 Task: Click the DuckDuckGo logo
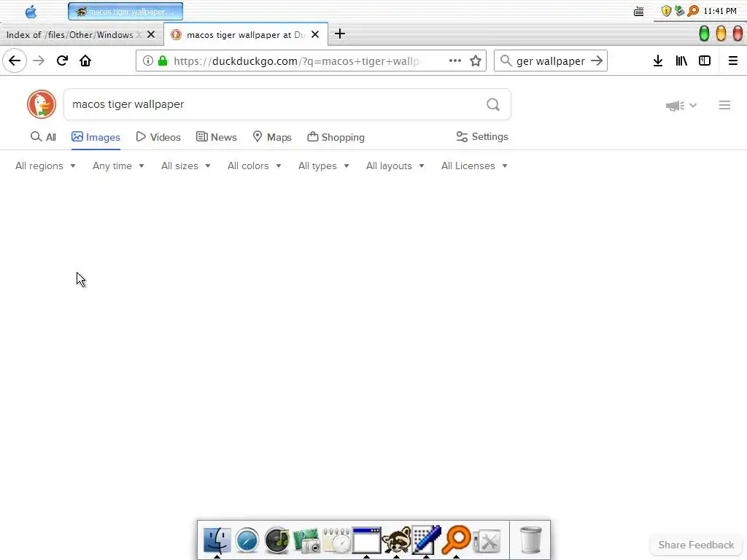point(42,104)
